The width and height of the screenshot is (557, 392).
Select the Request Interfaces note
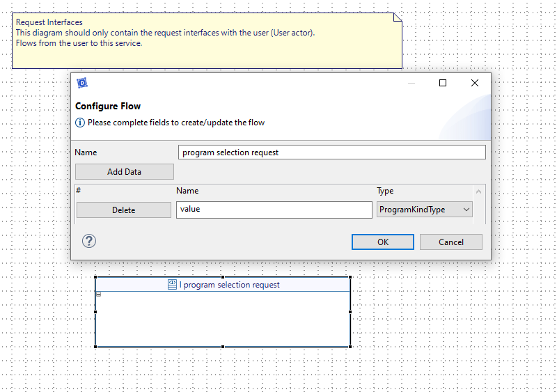[x=207, y=41]
